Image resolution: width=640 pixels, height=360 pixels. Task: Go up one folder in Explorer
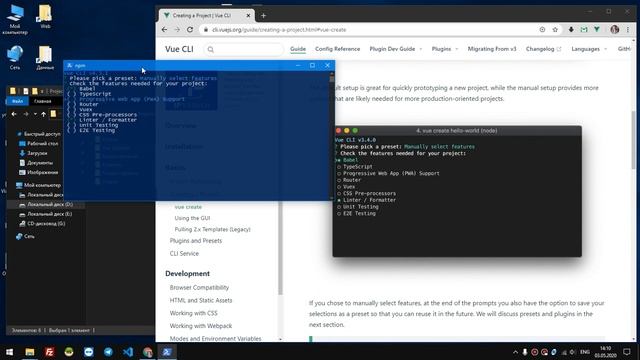(44, 114)
